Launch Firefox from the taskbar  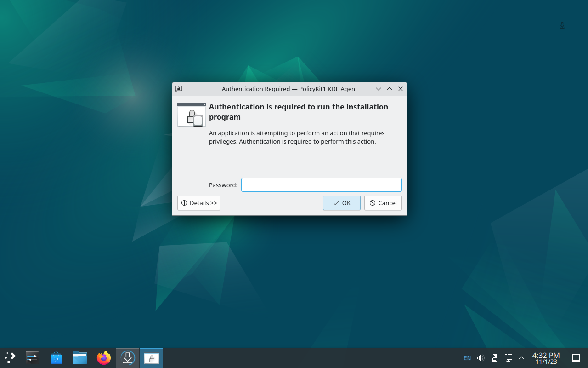click(104, 357)
